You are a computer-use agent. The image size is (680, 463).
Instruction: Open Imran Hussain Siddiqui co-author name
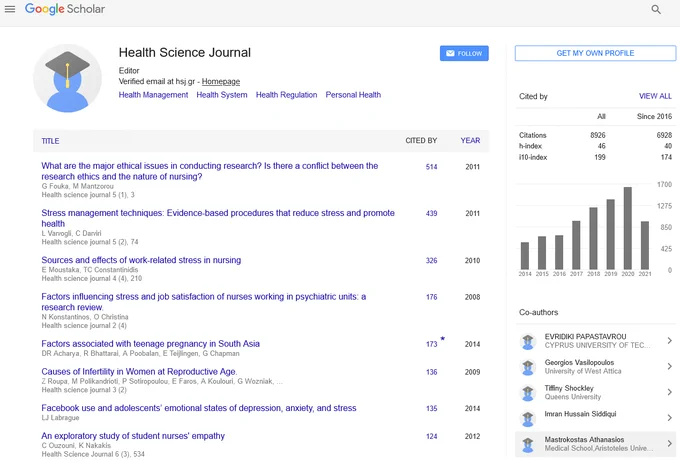[580, 414]
